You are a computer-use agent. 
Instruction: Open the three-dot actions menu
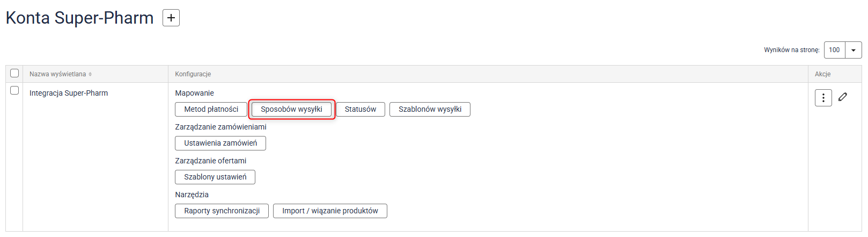[823, 98]
